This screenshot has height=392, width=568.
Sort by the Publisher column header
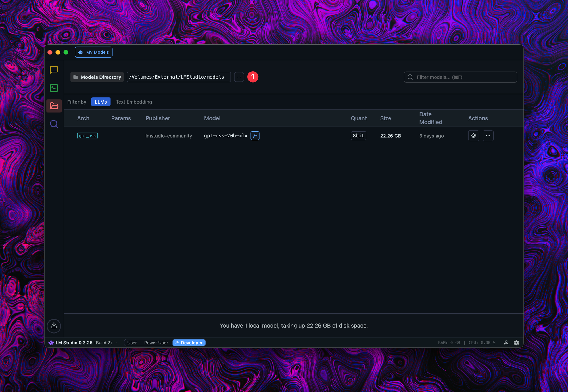click(158, 118)
